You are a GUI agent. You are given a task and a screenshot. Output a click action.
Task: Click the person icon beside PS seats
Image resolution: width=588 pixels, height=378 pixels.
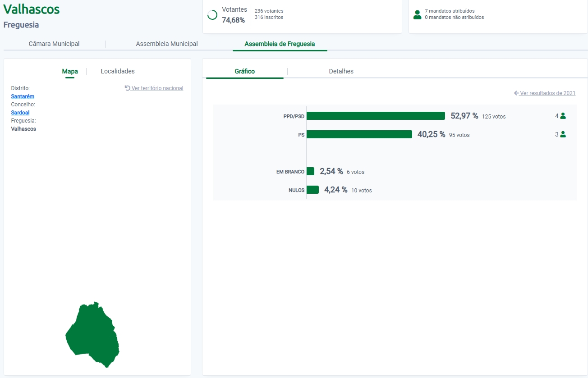(x=563, y=134)
